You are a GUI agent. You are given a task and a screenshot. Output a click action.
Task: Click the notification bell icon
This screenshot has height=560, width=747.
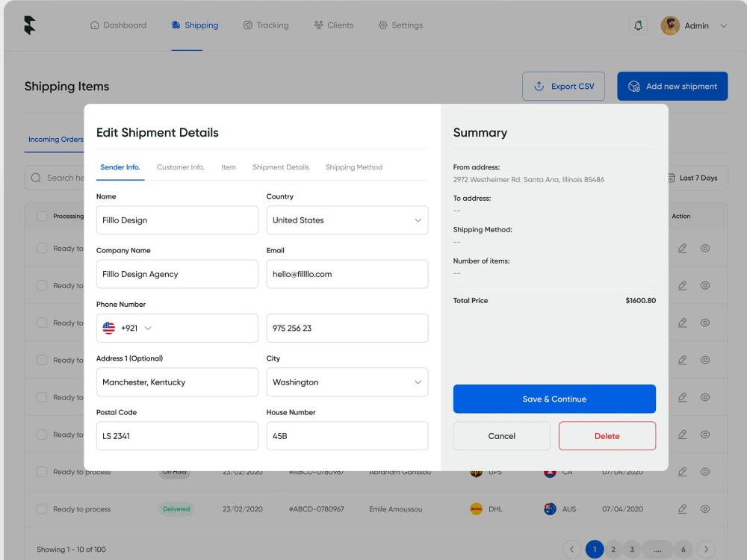[x=638, y=25]
